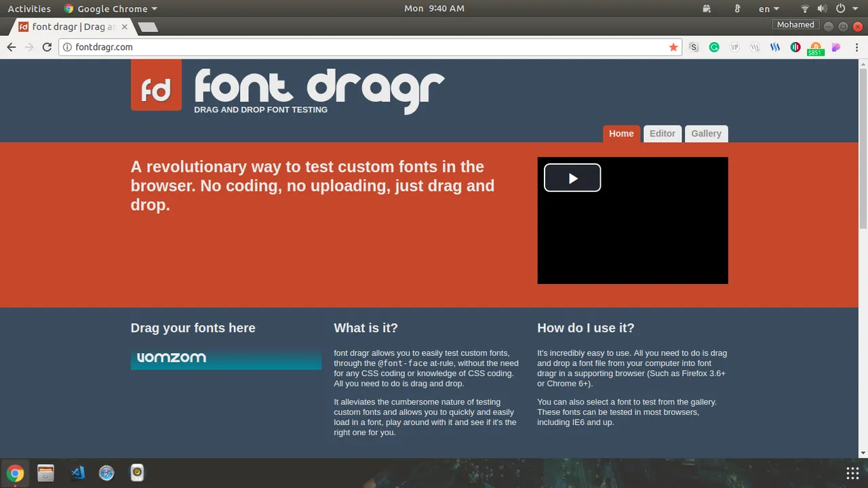Launch Visual Studio Code from the dock

tap(77, 473)
